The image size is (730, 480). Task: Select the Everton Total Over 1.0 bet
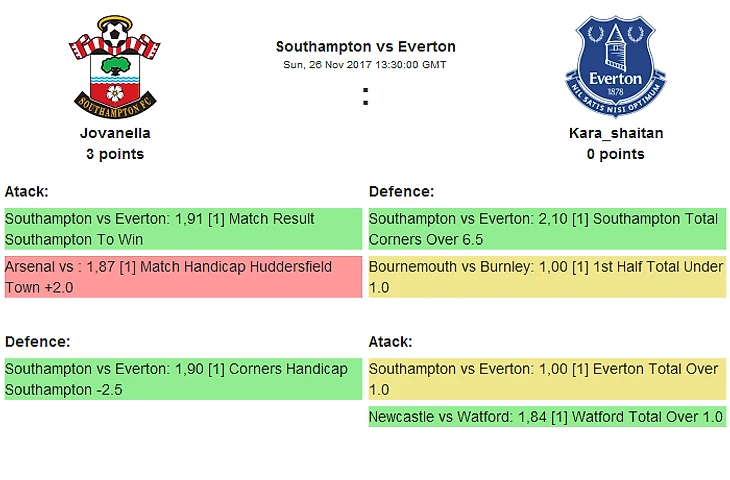547,379
